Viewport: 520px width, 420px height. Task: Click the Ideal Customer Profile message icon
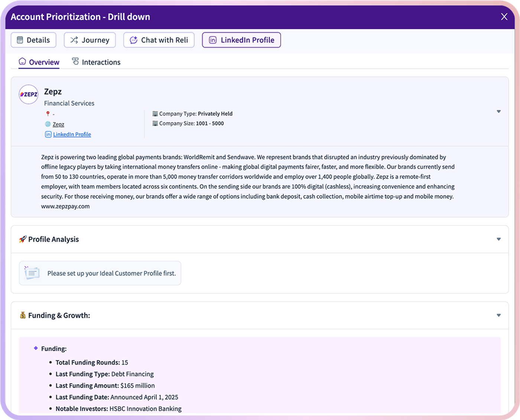(x=32, y=273)
